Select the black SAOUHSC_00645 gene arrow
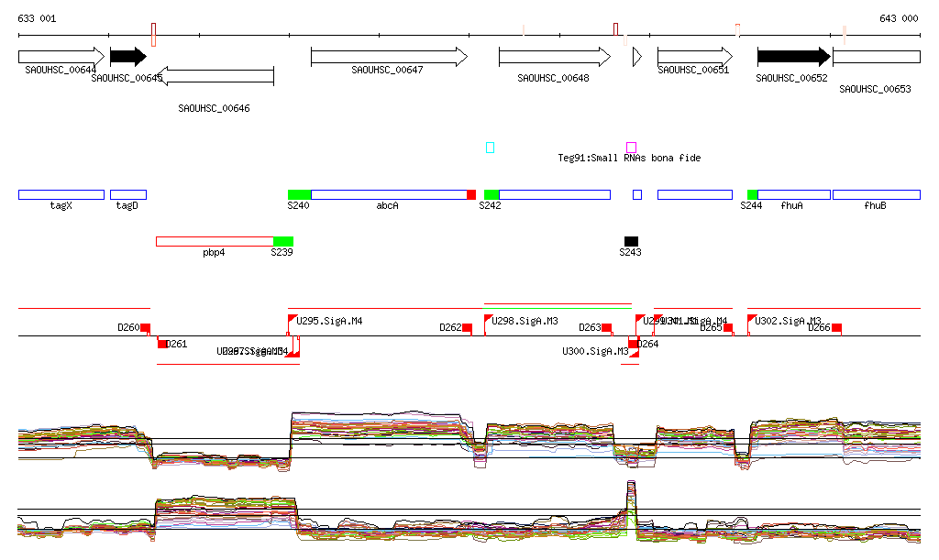Viewport: 939px width, 560px height. click(x=128, y=57)
